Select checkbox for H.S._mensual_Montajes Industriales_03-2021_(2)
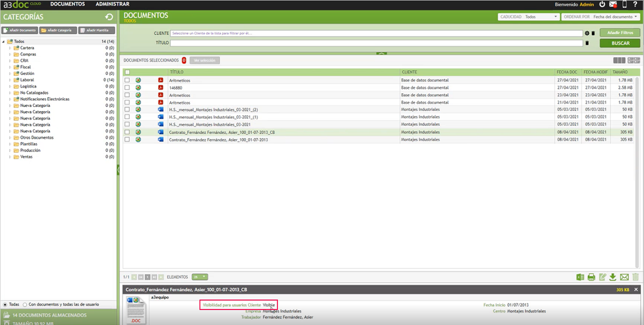 [127, 109]
